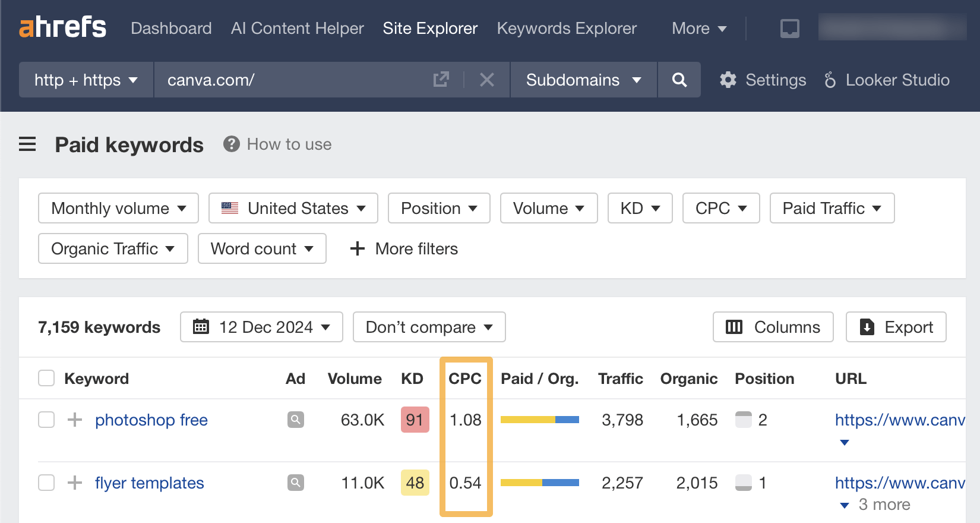The height and width of the screenshot is (523, 980).
Task: Click the magnifier search button beside Subdomains
Action: click(x=679, y=80)
